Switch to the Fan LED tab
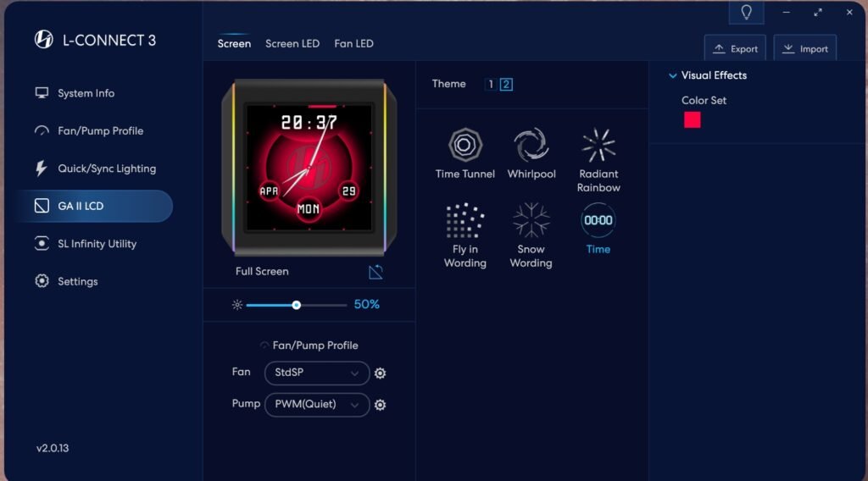868x481 pixels. (x=353, y=44)
